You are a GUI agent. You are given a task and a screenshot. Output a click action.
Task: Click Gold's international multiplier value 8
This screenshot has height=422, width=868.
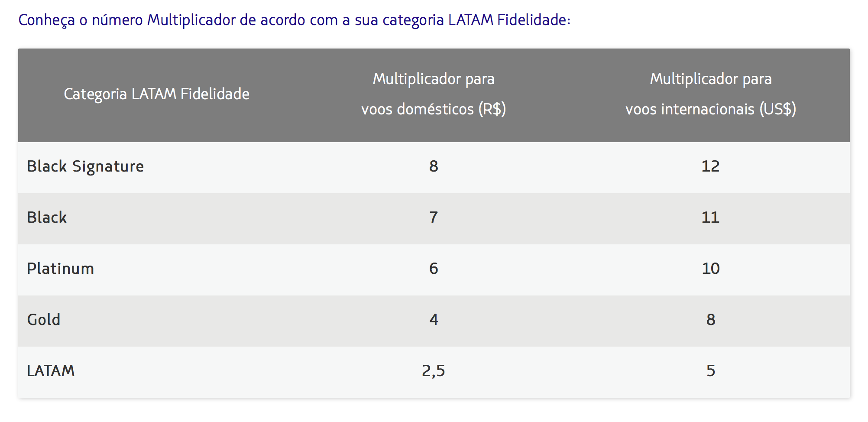tap(710, 320)
